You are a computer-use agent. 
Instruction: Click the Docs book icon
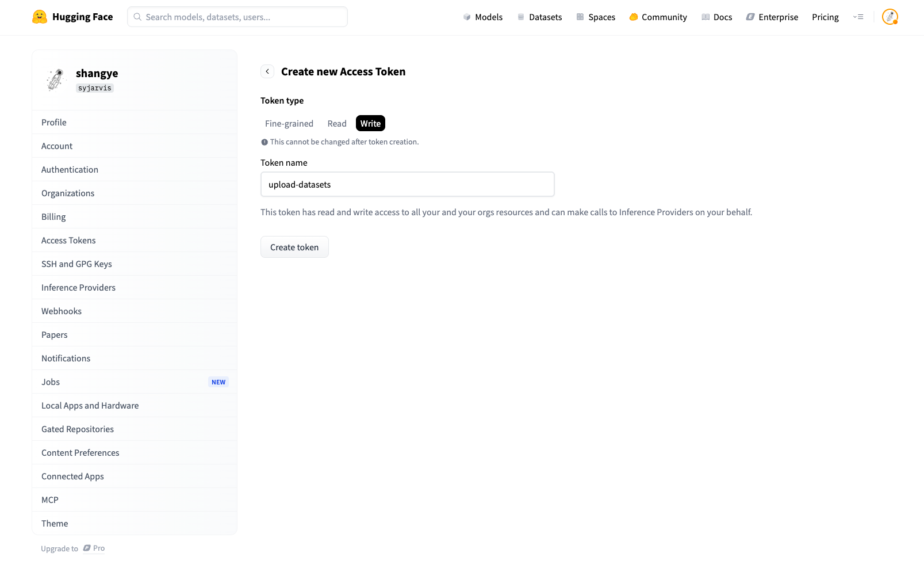click(706, 17)
